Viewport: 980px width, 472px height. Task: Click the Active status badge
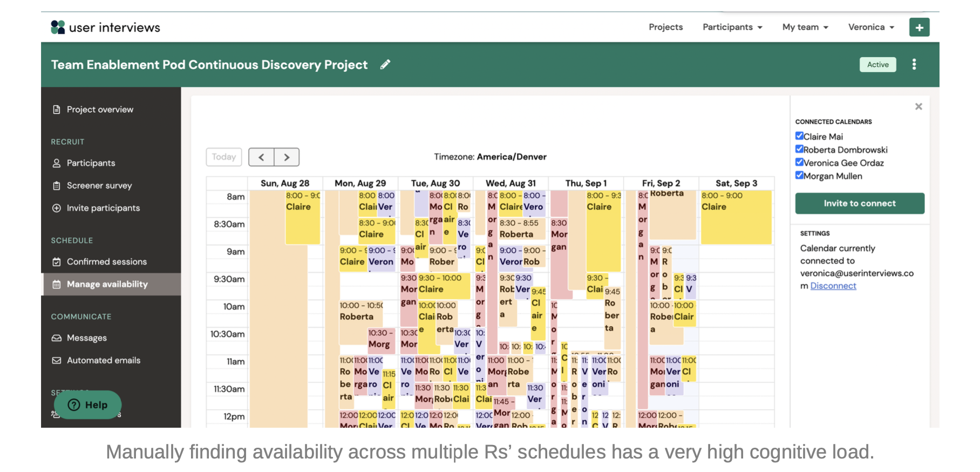[x=877, y=64]
